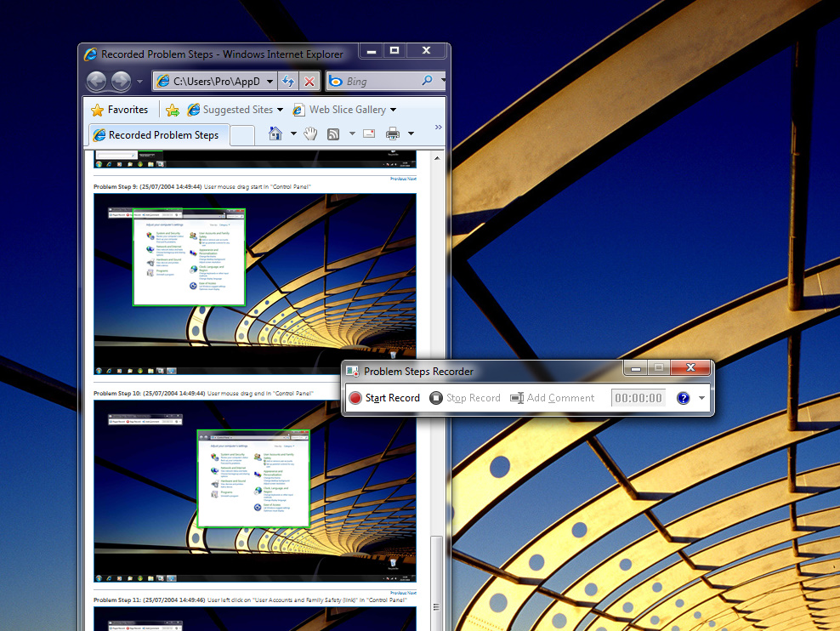Click the "Problem Step 11:" description text

[x=250, y=600]
